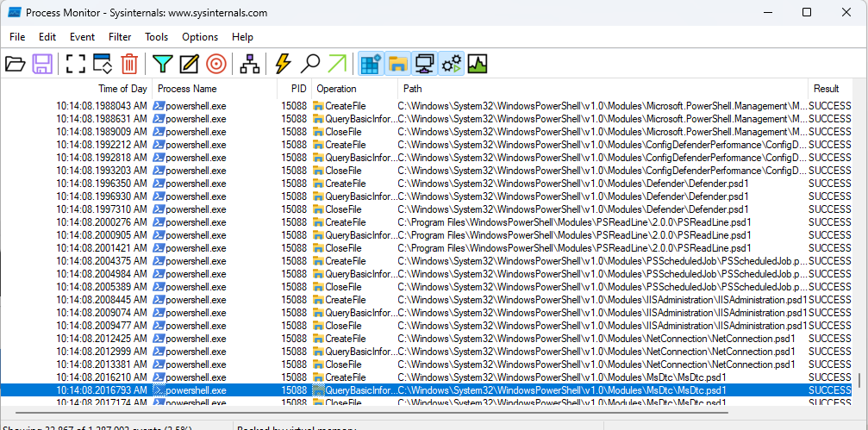Click the horizontal scrollbar thumb
The height and width of the screenshot is (430, 868).
coord(372,412)
